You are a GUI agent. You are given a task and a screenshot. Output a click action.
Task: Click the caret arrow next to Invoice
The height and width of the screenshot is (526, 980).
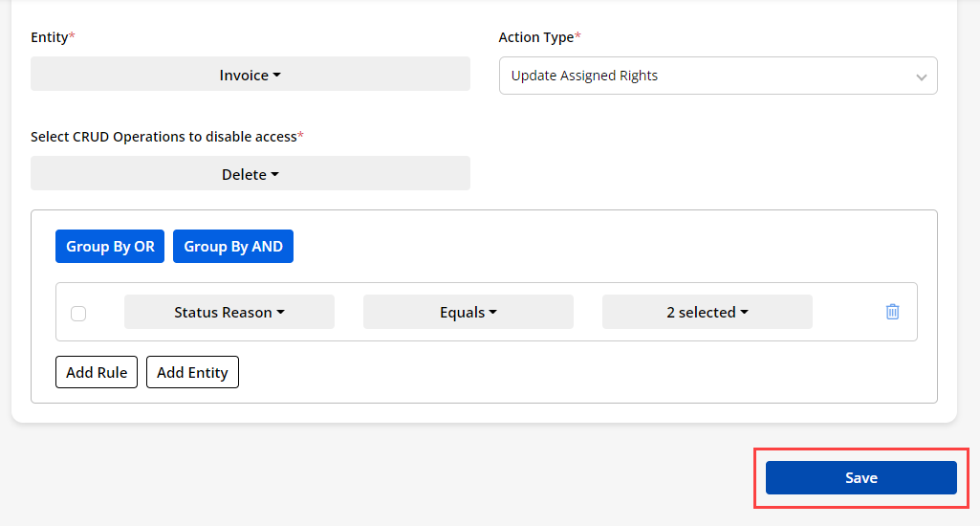277,75
